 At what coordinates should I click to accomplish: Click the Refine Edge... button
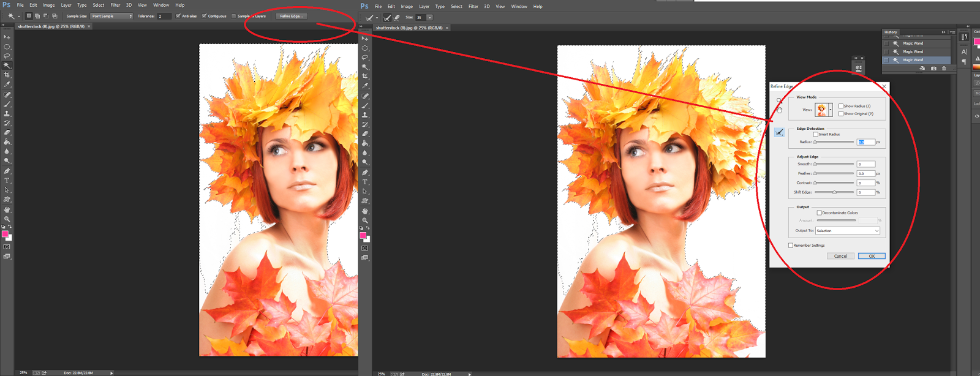[x=291, y=16]
